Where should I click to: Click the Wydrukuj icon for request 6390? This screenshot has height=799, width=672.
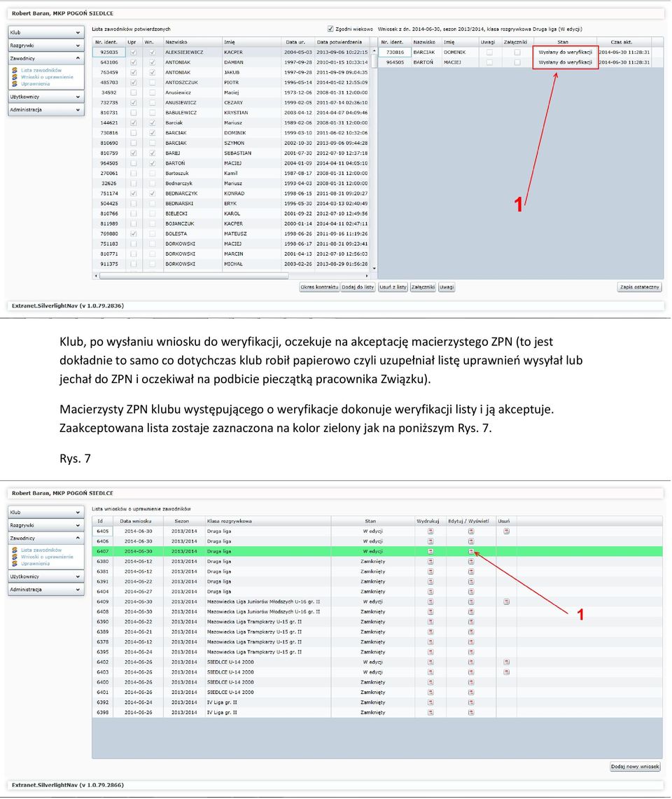(430, 622)
